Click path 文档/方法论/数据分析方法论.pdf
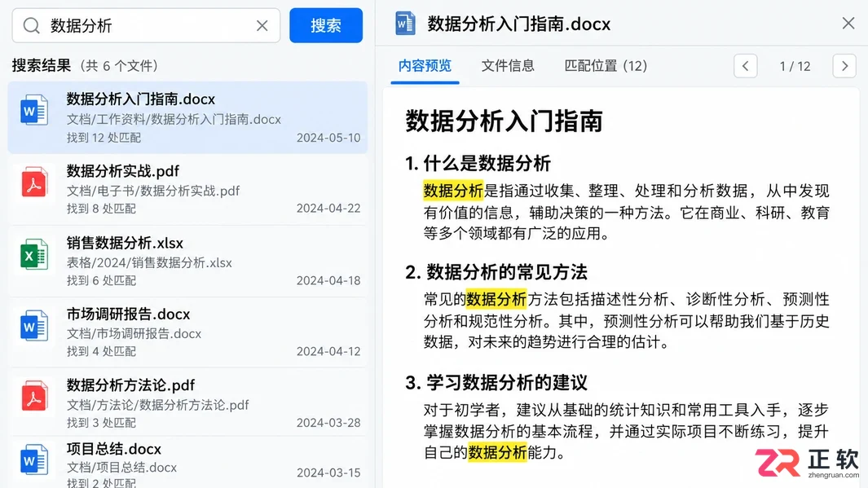Viewport: 868px width, 488px height. coord(158,405)
